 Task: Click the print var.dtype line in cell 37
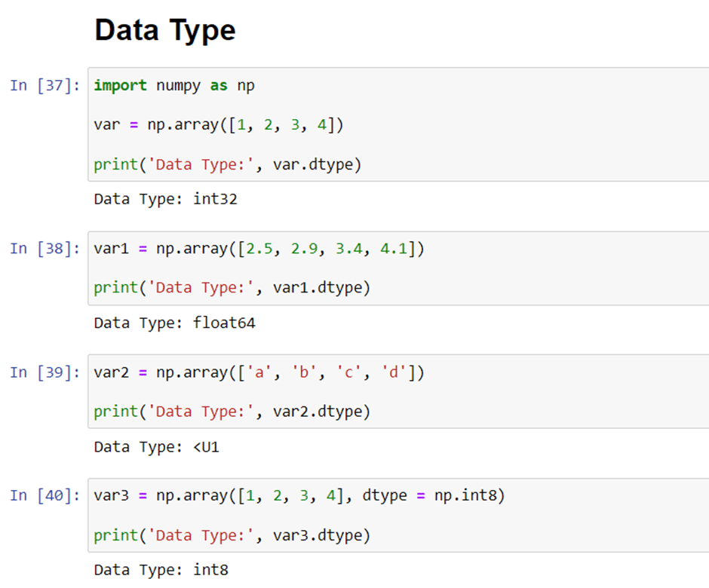point(228,164)
